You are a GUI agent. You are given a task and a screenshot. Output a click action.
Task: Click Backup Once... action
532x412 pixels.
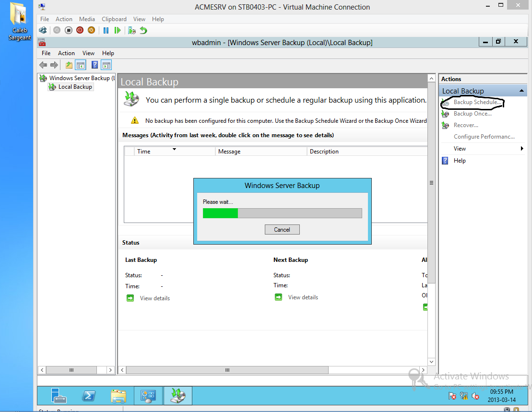point(473,114)
